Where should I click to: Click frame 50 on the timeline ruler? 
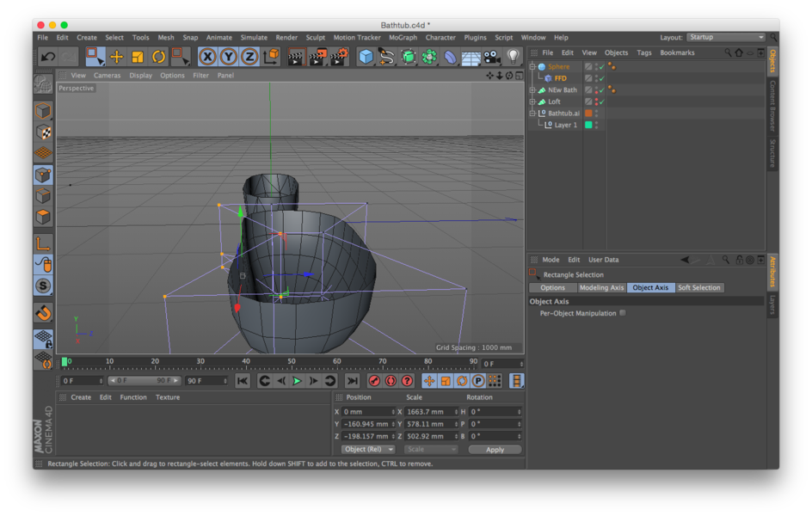pyautogui.click(x=291, y=362)
